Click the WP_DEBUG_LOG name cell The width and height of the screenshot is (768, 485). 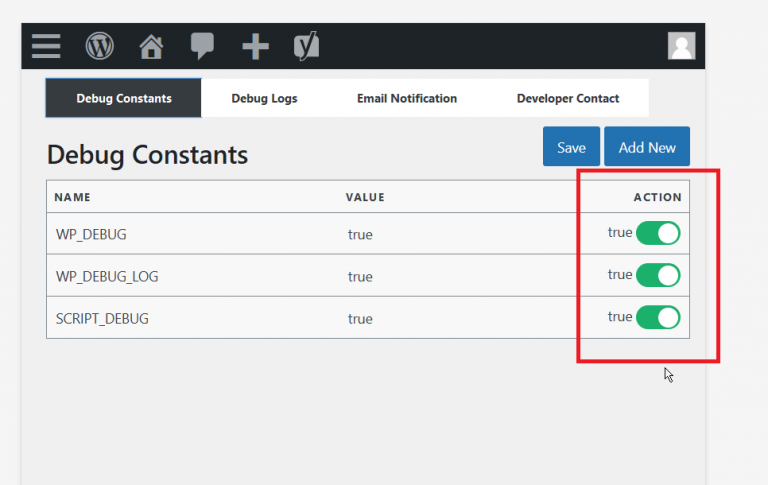tap(107, 276)
